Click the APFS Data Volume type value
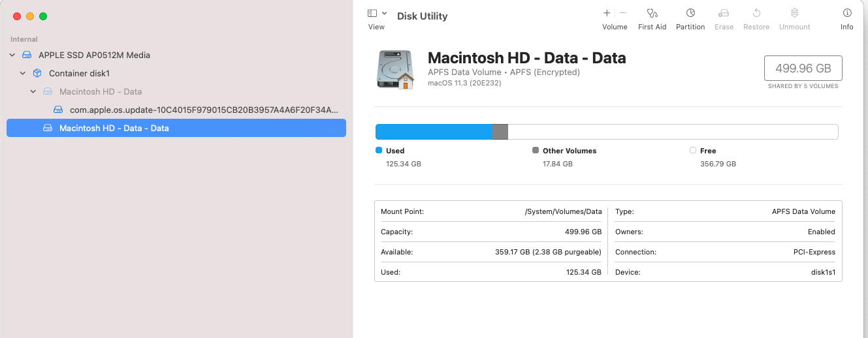The height and width of the screenshot is (338, 868). [803, 211]
